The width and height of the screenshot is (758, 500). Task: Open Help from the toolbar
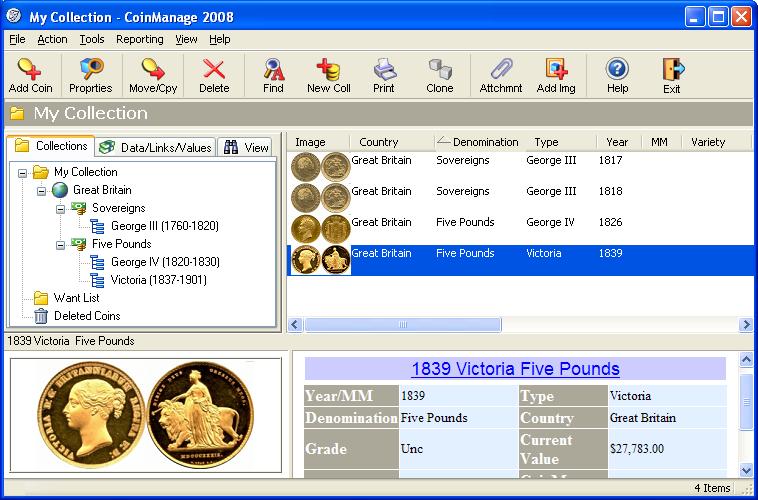point(617,69)
